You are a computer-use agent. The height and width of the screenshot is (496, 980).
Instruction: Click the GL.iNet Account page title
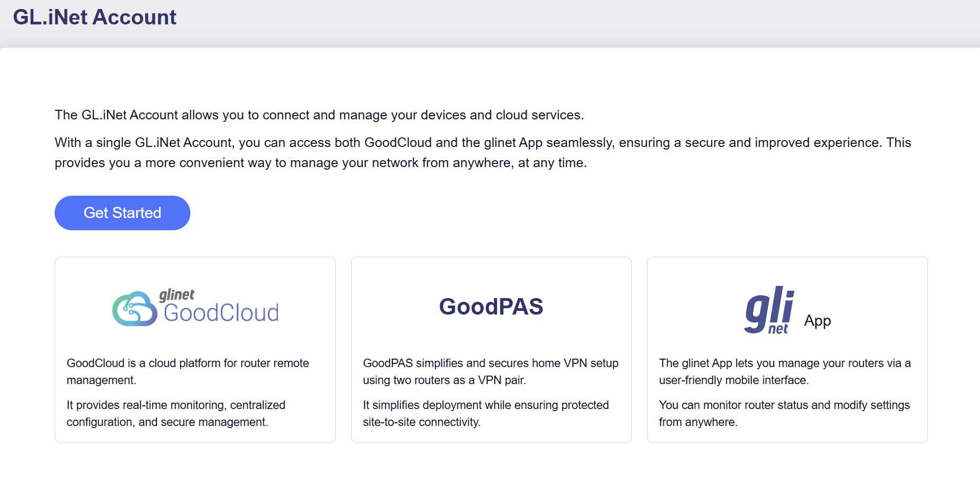(94, 17)
